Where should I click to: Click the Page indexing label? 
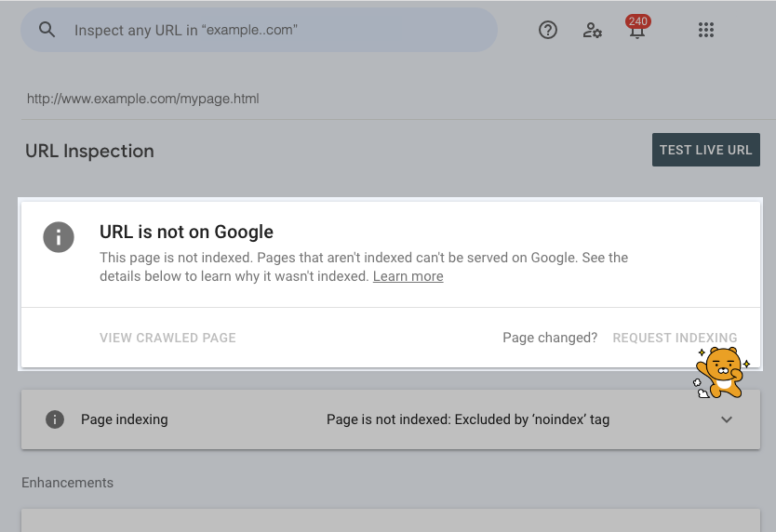click(x=125, y=419)
